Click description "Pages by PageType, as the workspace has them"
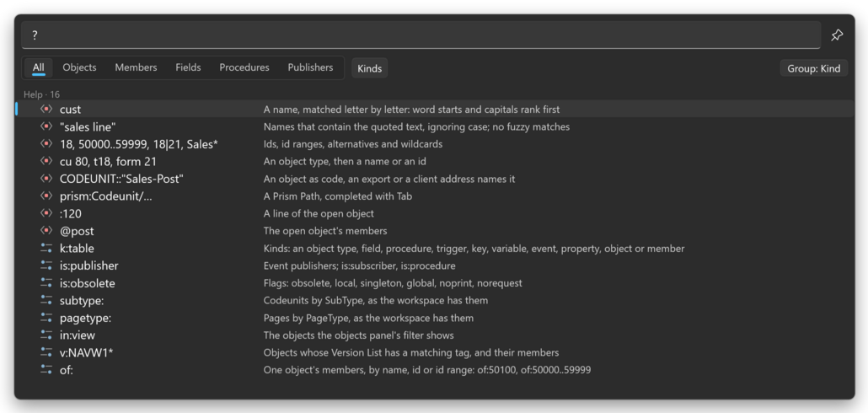The image size is (868, 413). coord(368,318)
